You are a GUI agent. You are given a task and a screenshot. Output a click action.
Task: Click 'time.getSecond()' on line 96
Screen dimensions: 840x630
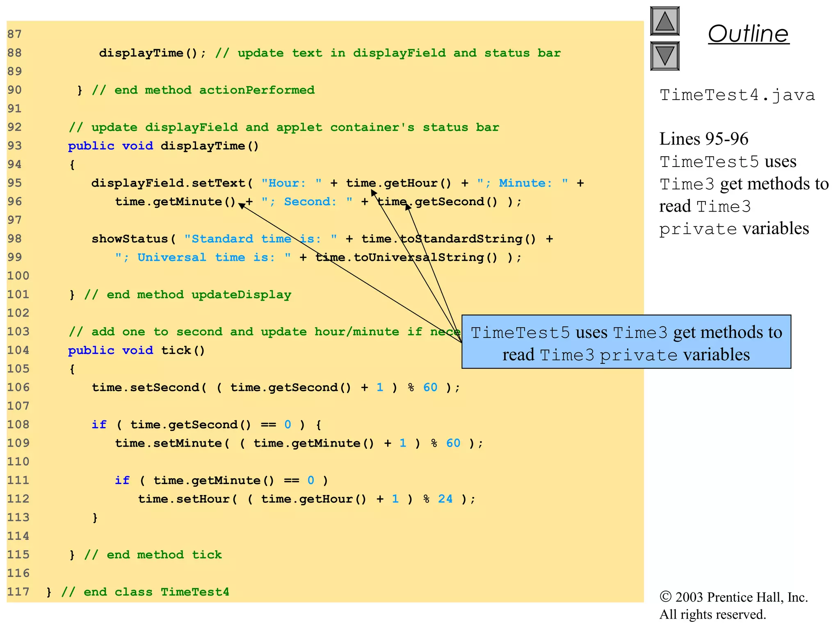pyautogui.click(x=437, y=202)
